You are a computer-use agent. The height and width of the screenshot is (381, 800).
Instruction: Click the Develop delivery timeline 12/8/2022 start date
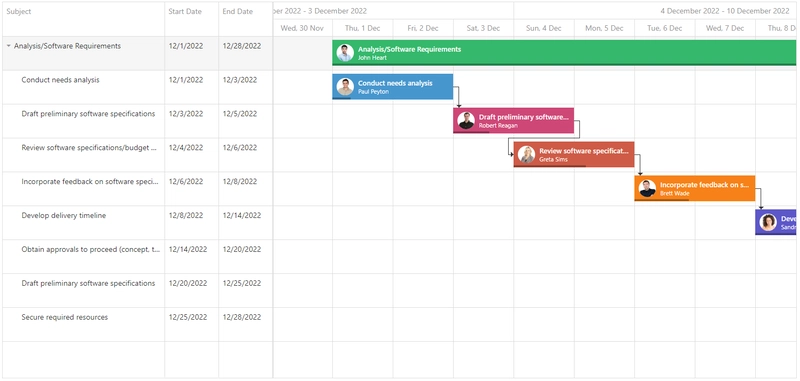click(x=192, y=223)
